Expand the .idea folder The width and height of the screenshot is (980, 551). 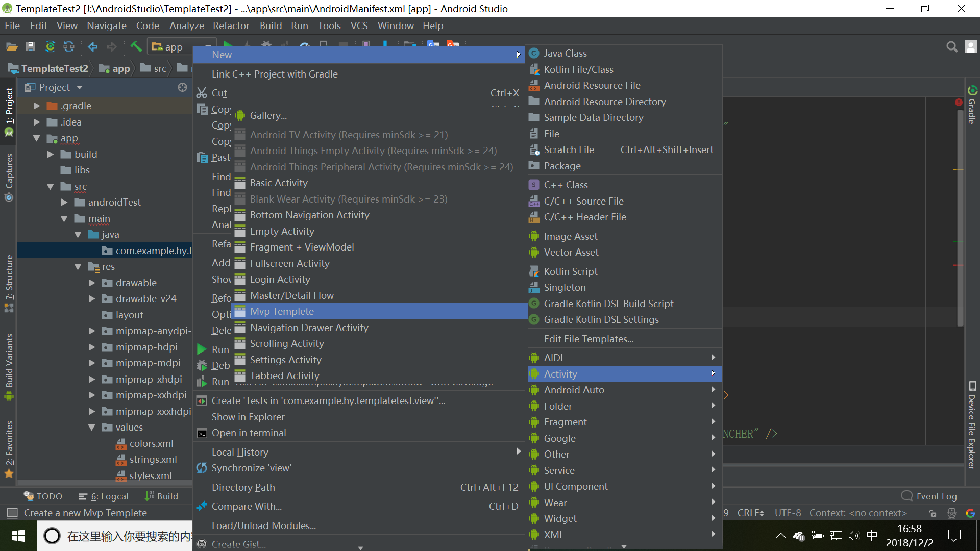click(x=36, y=122)
